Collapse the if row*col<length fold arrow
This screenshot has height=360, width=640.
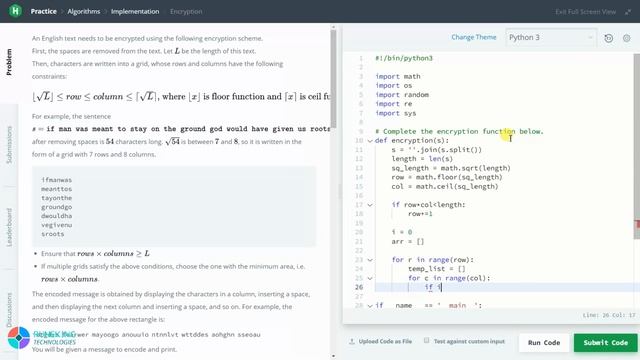coord(370,204)
